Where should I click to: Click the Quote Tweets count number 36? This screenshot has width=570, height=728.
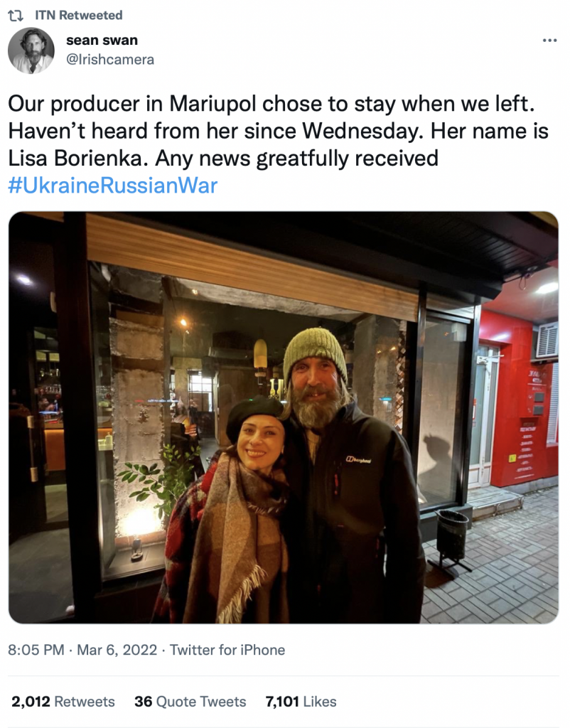click(144, 701)
